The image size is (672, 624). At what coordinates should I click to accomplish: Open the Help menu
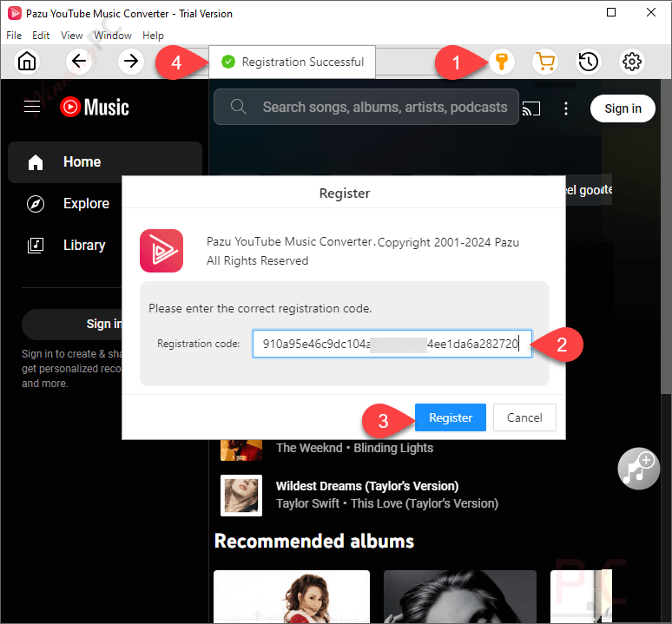coord(153,35)
